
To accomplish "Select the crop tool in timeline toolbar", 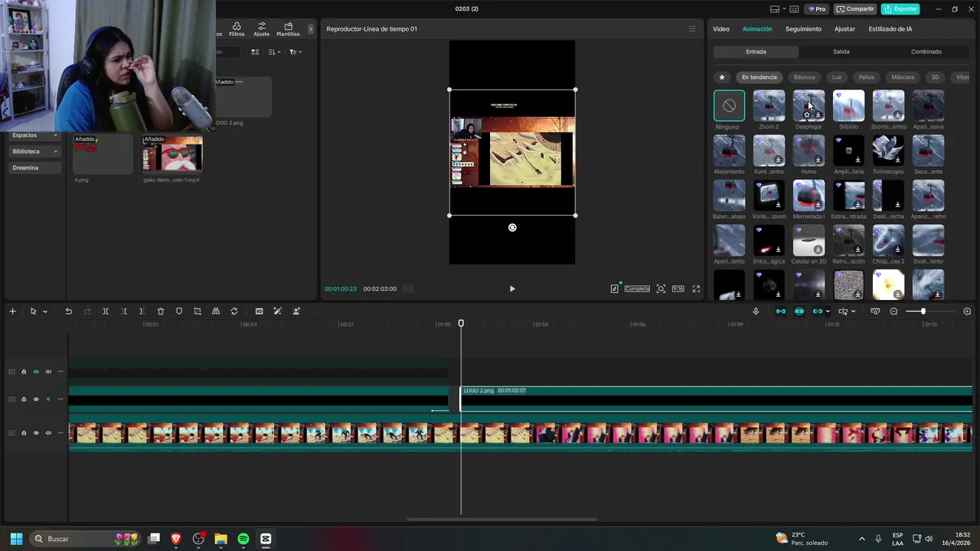I will coord(198,311).
